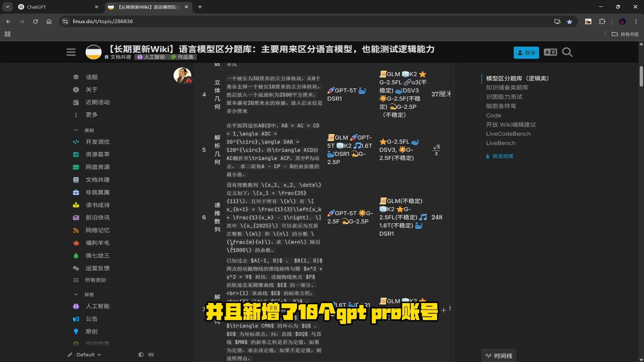Viewport: 644px width, 362px height.
Task: Jump to 开放 Wiki编辑建议 section
Action: click(511, 125)
